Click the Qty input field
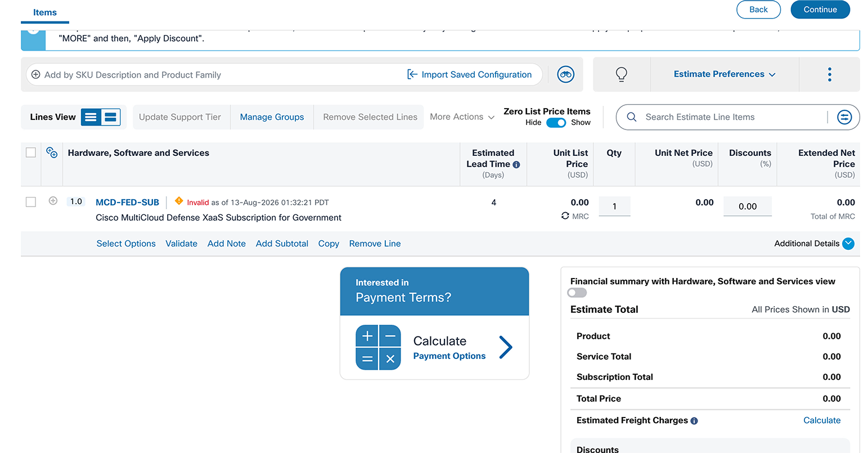Viewport: 868px width, 453px height. pyautogui.click(x=614, y=206)
